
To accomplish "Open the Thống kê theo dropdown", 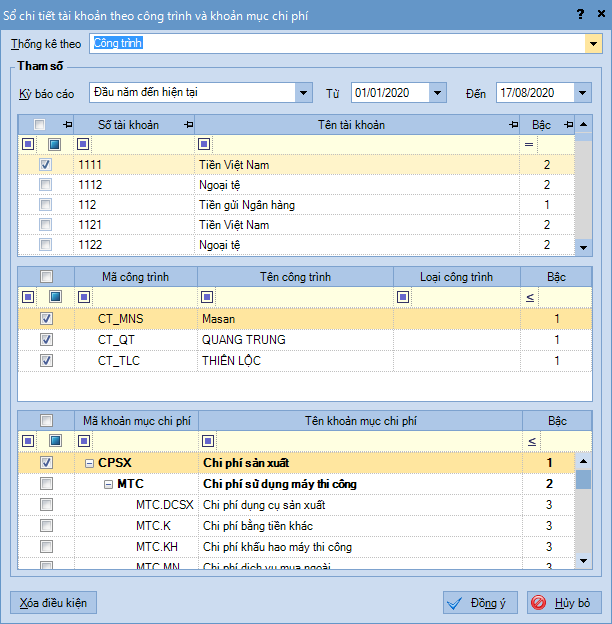I will pyautogui.click(x=592, y=44).
